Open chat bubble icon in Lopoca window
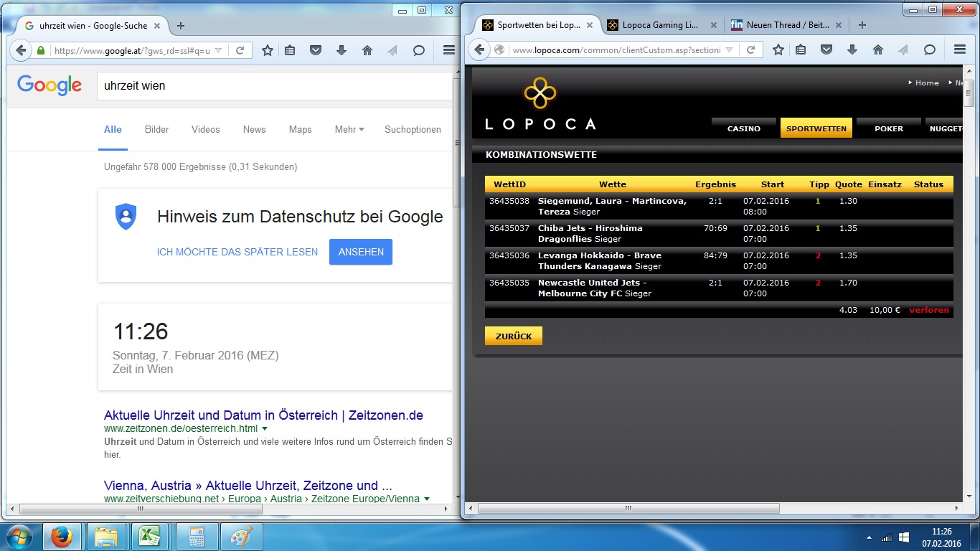Screen dimensions: 980x551 (x=930, y=50)
